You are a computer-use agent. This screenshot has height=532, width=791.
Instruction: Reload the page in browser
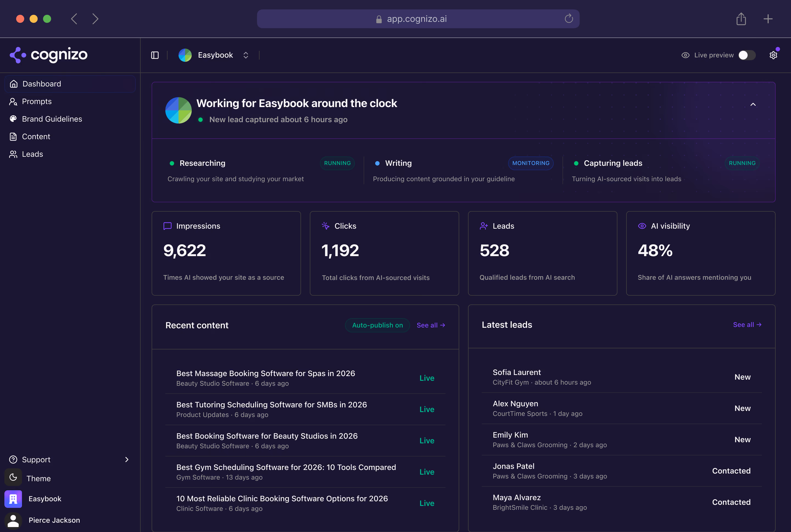[x=569, y=19]
